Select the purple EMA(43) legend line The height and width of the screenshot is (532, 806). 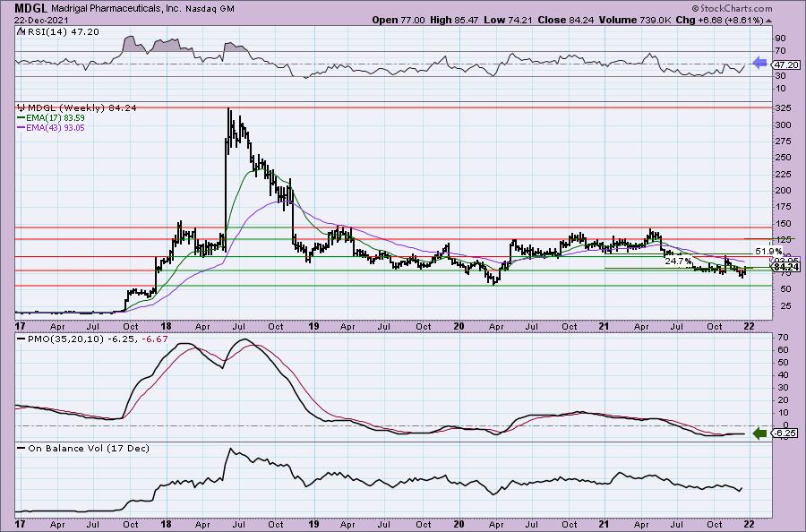coord(21,127)
